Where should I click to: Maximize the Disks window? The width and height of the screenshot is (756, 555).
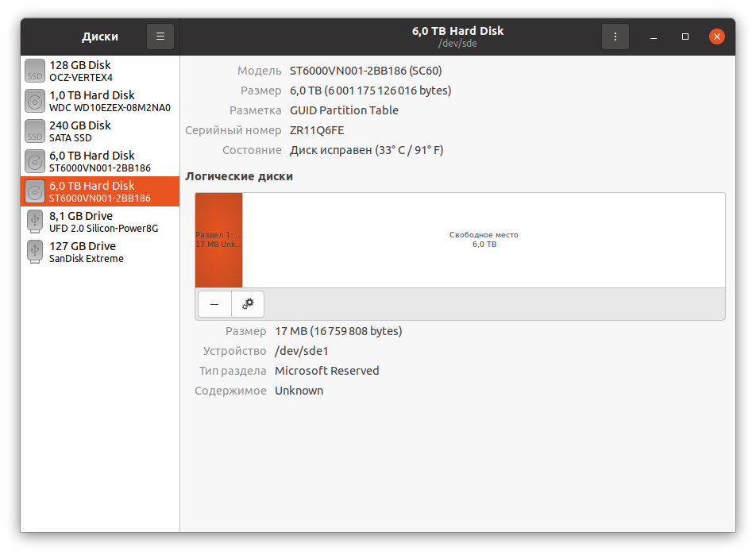tap(685, 37)
